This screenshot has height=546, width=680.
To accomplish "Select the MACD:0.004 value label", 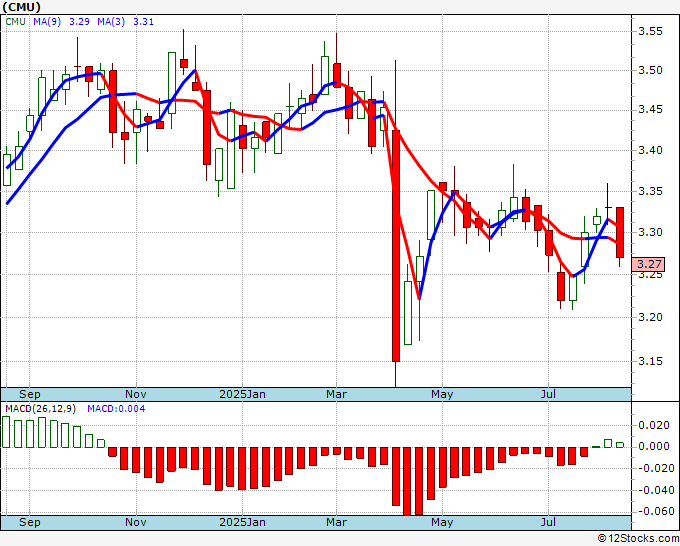I will coord(116,409).
